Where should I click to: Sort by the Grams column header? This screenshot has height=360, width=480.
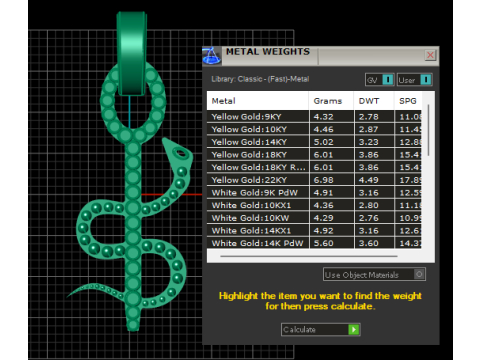click(x=331, y=101)
